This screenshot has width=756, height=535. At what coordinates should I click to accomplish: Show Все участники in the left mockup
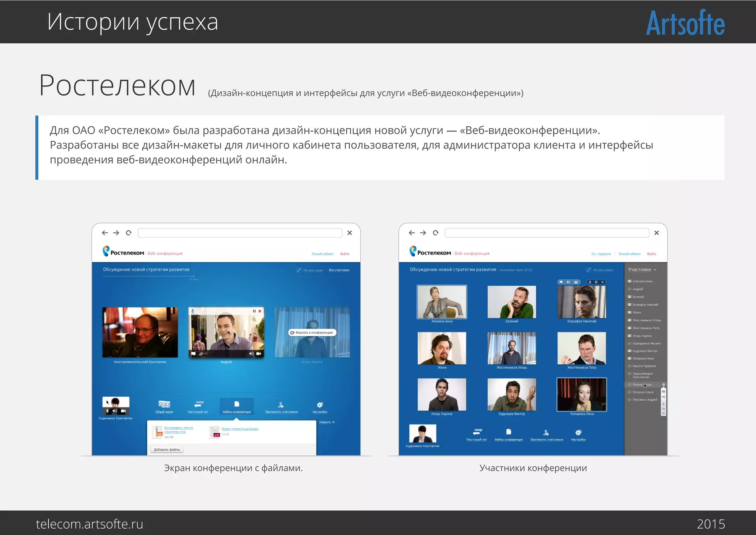(x=339, y=270)
